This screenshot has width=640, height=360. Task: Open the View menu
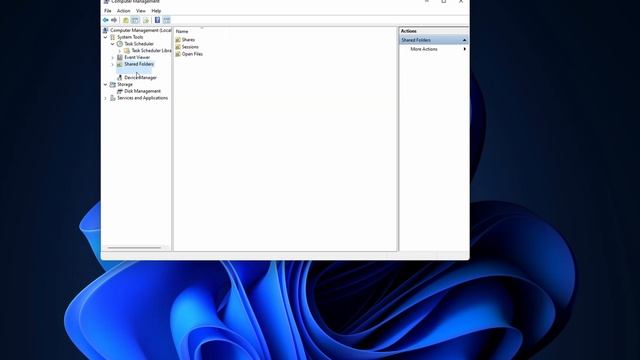141,11
